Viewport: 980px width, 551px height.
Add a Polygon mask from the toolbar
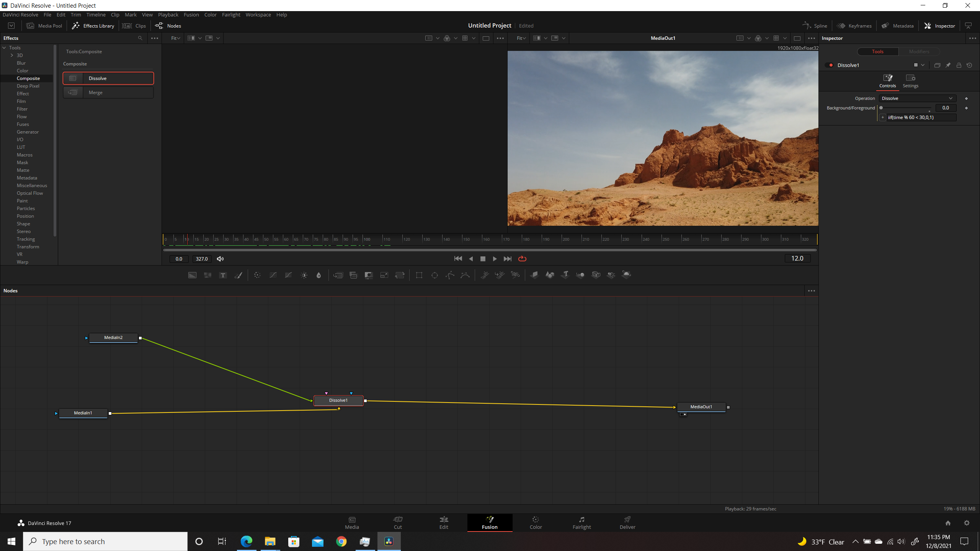[450, 275]
